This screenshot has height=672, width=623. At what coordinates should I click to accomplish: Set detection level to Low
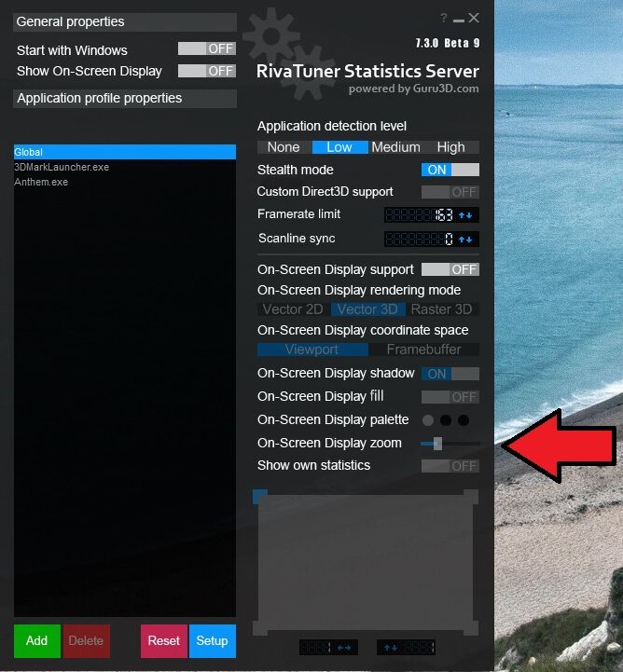339,147
